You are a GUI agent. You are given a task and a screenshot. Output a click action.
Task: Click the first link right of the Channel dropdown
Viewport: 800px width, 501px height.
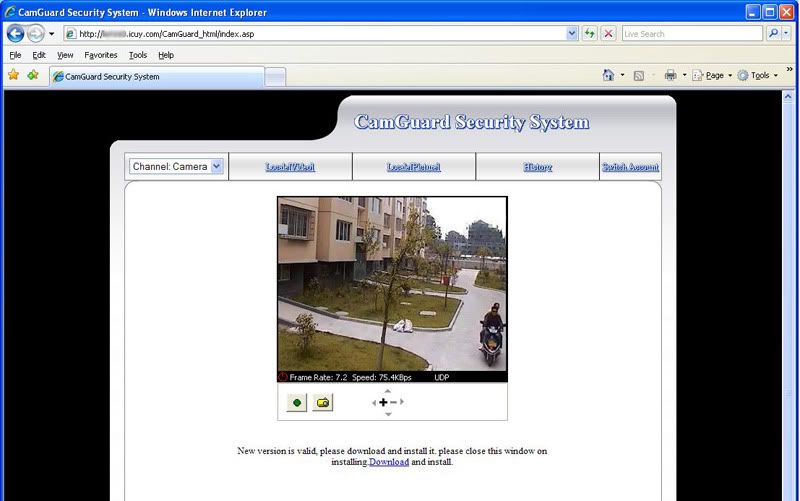point(290,167)
